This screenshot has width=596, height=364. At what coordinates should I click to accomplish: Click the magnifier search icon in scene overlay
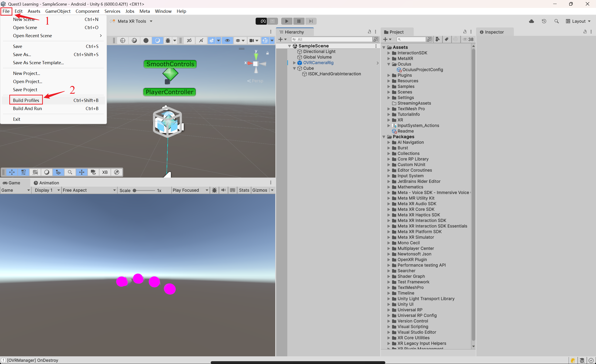click(x=70, y=172)
